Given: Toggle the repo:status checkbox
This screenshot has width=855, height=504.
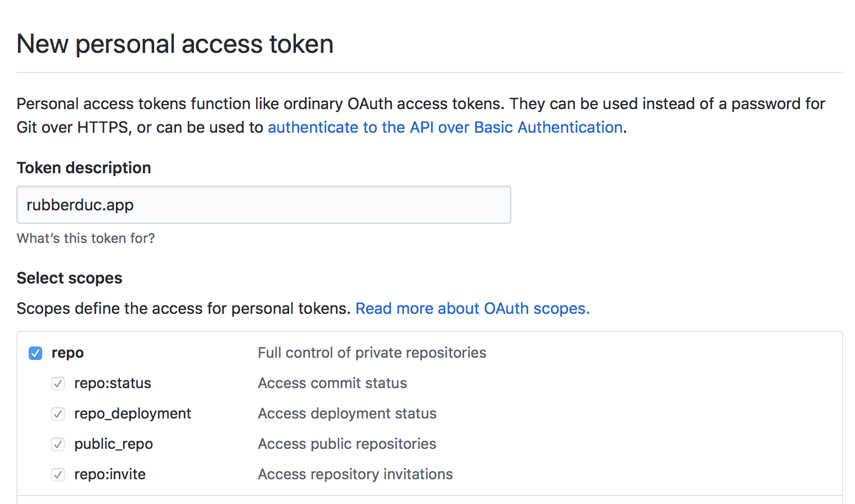Looking at the screenshot, I should tap(58, 384).
